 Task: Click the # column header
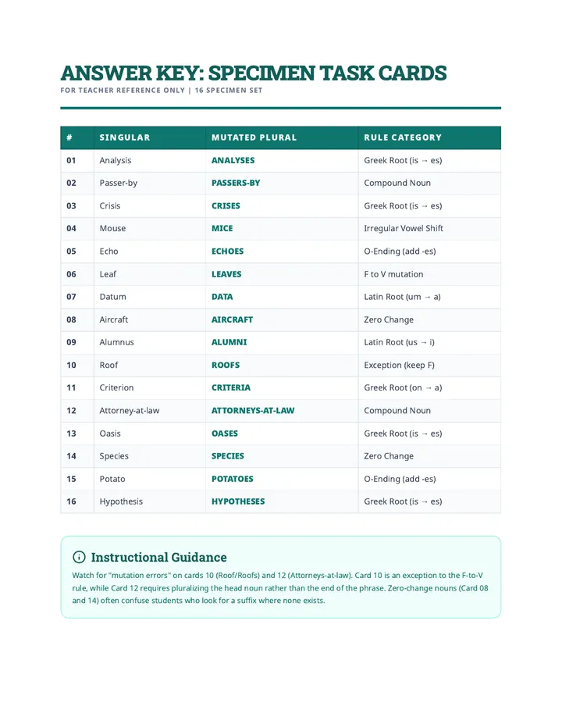point(69,137)
